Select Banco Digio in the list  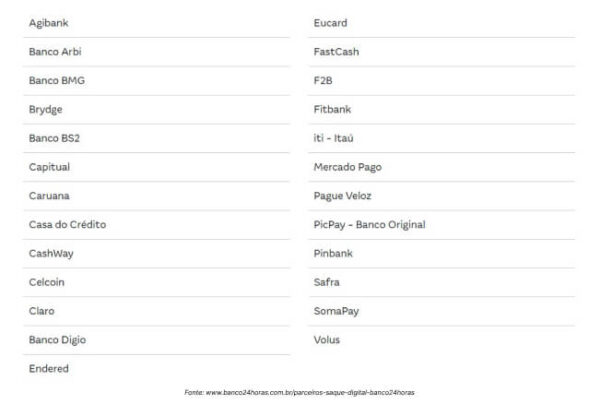[x=58, y=340]
